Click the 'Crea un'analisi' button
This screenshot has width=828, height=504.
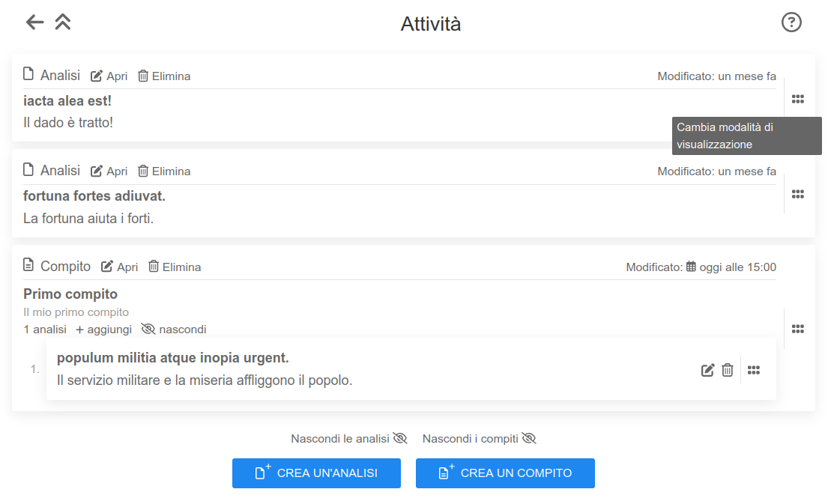316,473
